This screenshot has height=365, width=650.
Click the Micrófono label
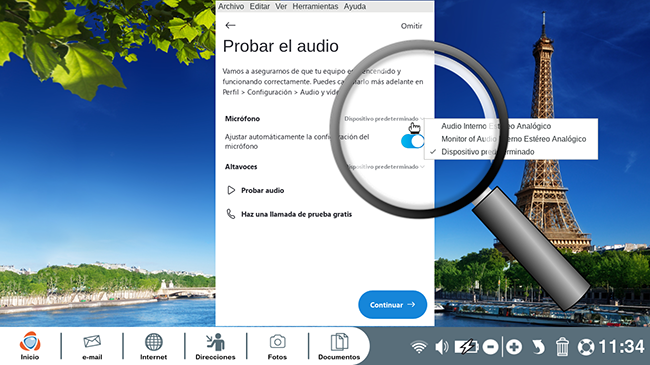(x=242, y=119)
